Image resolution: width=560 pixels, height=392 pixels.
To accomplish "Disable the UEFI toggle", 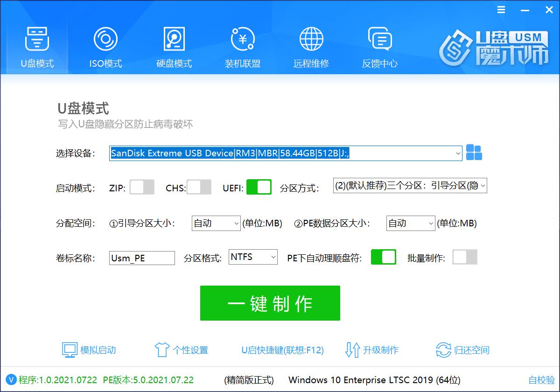I will [259, 187].
